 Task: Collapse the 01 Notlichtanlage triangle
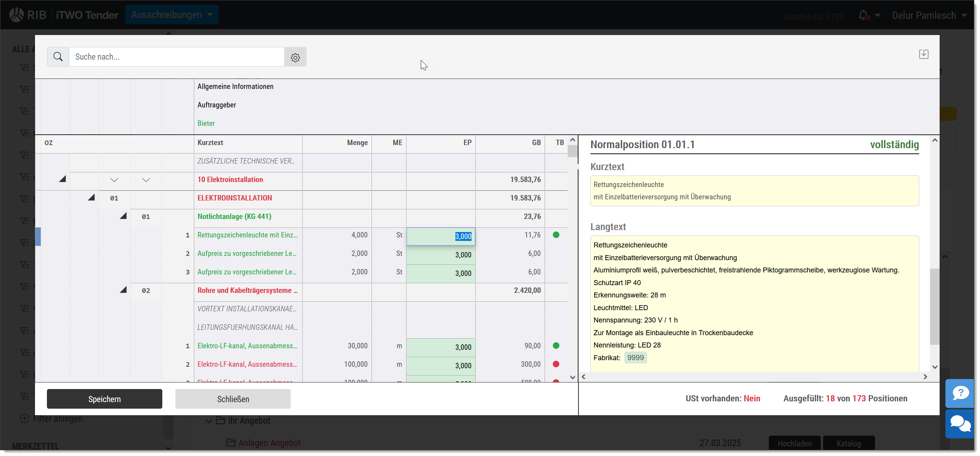point(123,216)
